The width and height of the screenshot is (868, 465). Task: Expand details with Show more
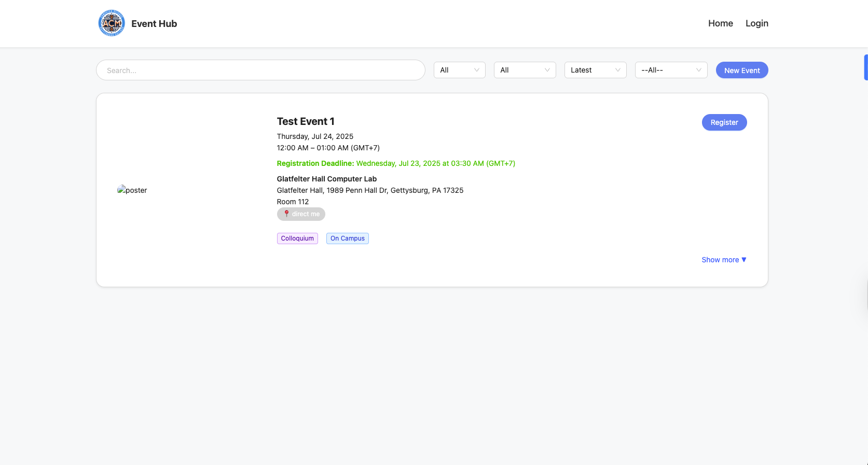point(724,260)
